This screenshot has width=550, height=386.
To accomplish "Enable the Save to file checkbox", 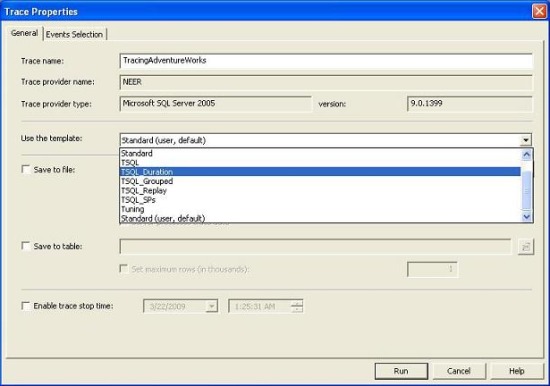I will click(x=26, y=169).
